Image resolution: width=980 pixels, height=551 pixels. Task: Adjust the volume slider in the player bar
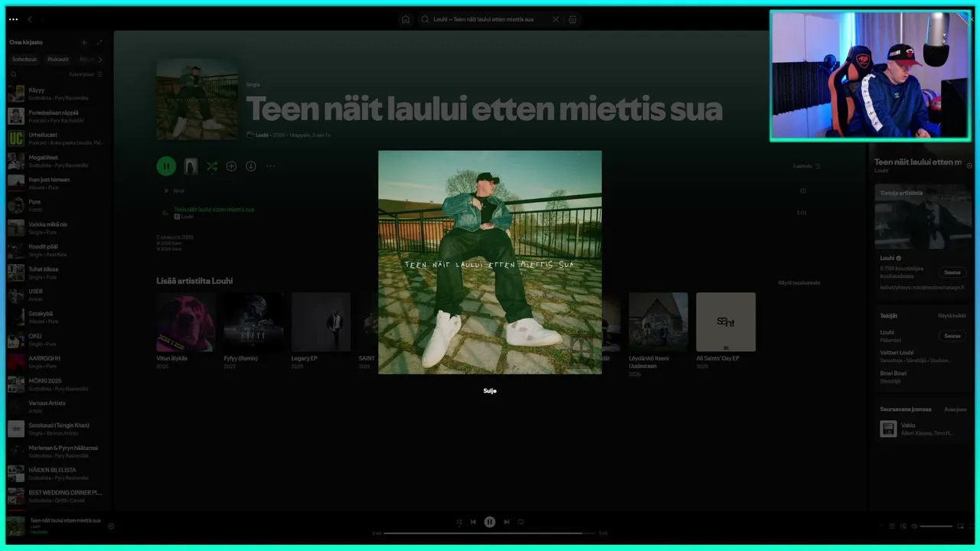pyautogui.click(x=936, y=527)
